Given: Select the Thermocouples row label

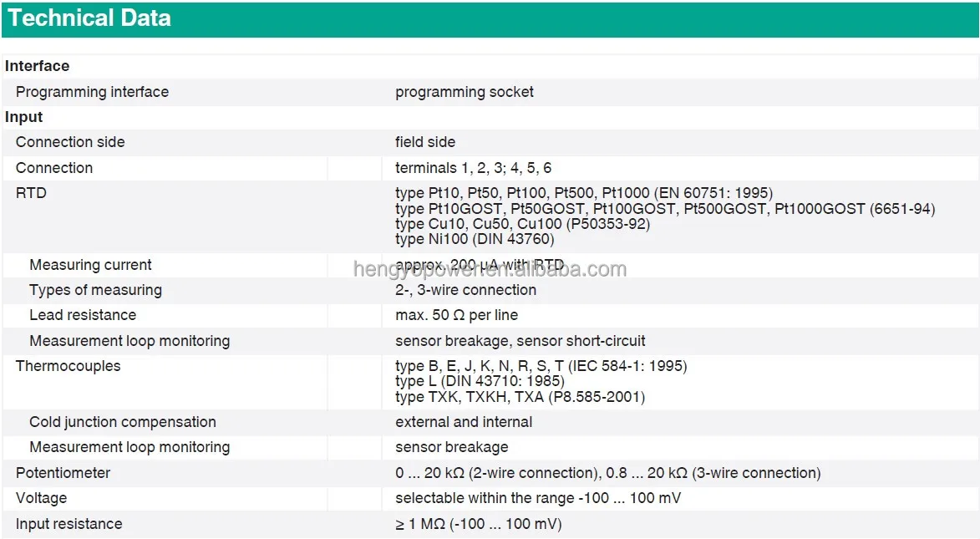Looking at the screenshot, I should point(69,366).
